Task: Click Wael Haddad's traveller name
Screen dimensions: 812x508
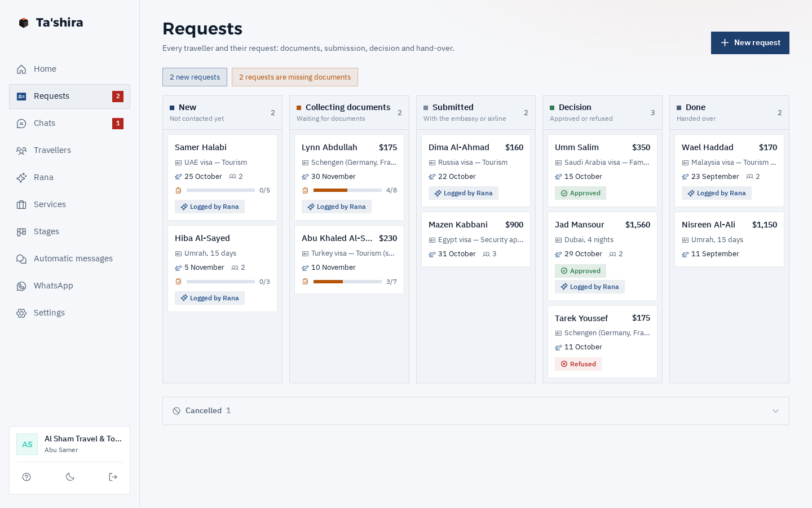Action: [708, 147]
